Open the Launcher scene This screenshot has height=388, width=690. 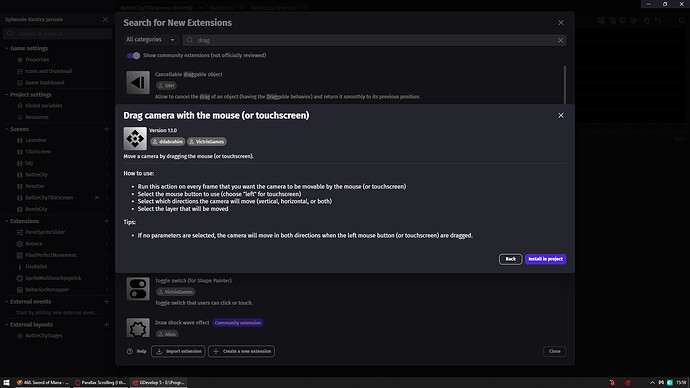point(36,140)
